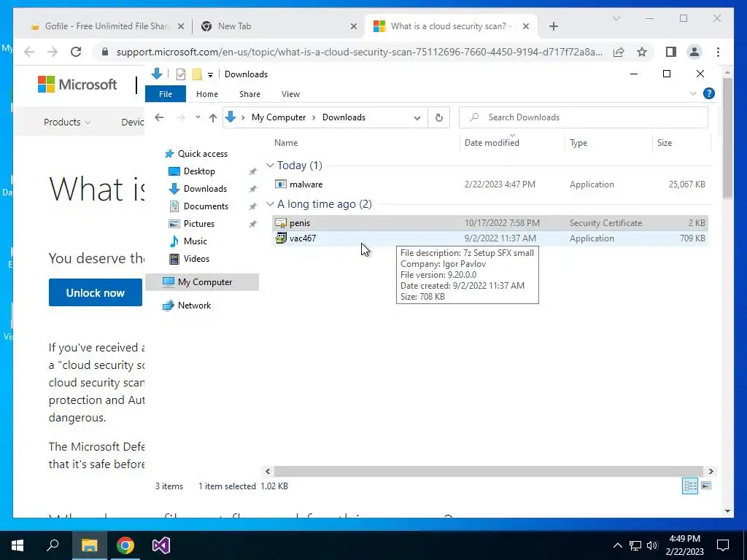
Task: Open the Share ribbon tab
Action: (249, 94)
